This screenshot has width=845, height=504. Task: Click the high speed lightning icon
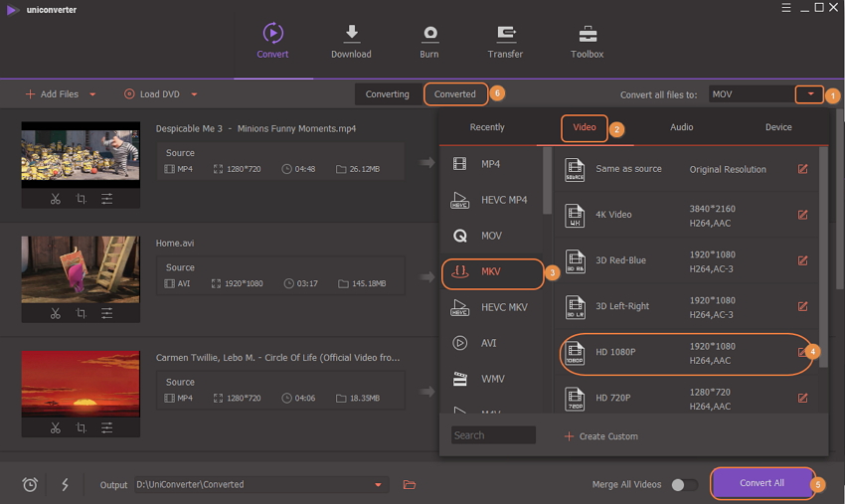tap(65, 484)
